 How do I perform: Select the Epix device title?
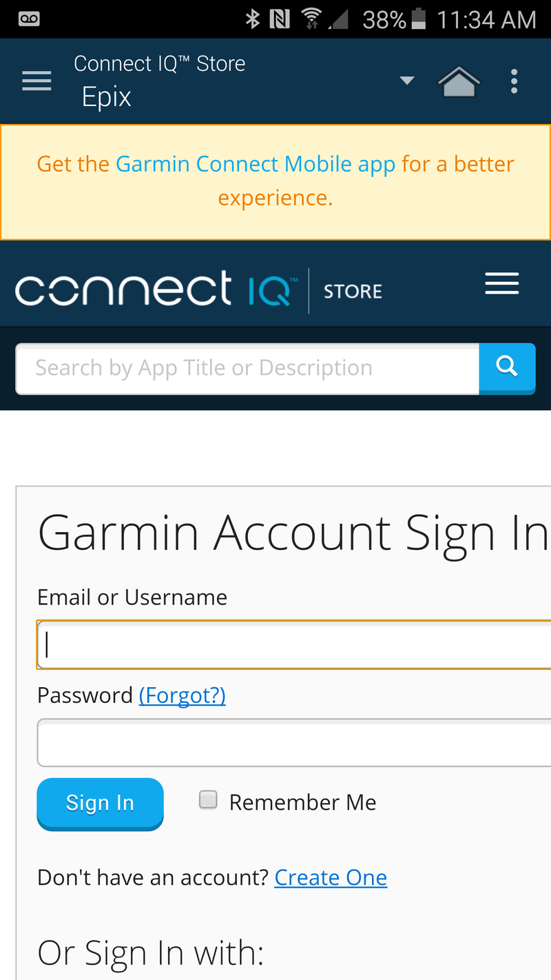[x=107, y=96]
